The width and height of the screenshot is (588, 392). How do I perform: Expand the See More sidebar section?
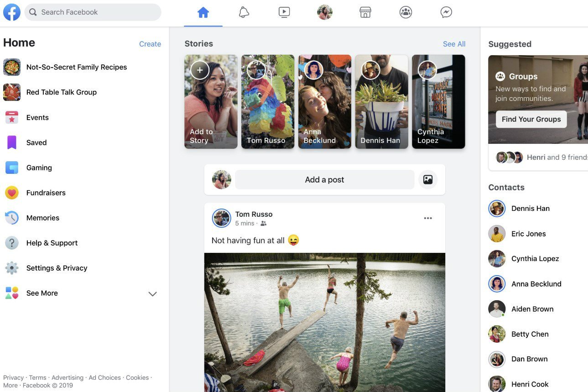pos(42,293)
